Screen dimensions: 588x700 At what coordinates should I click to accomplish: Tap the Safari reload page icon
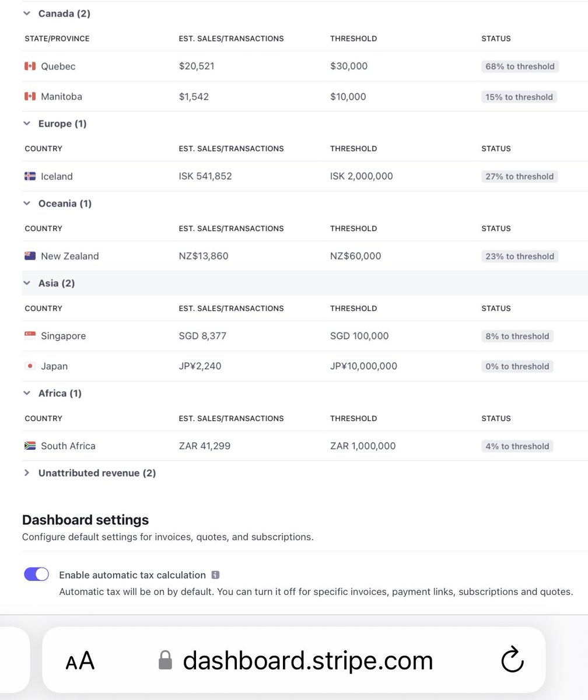512,660
